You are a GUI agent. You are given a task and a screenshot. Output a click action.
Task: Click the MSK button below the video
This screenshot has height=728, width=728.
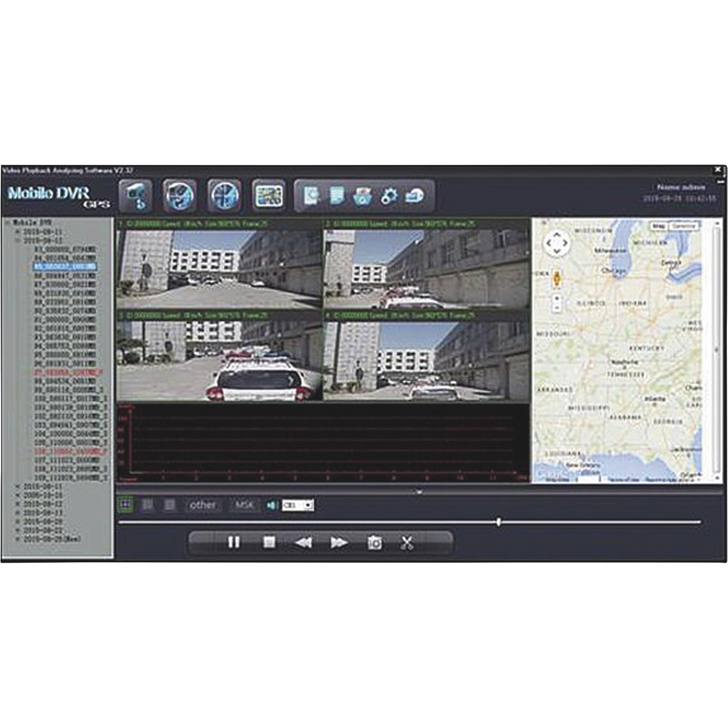click(x=244, y=503)
